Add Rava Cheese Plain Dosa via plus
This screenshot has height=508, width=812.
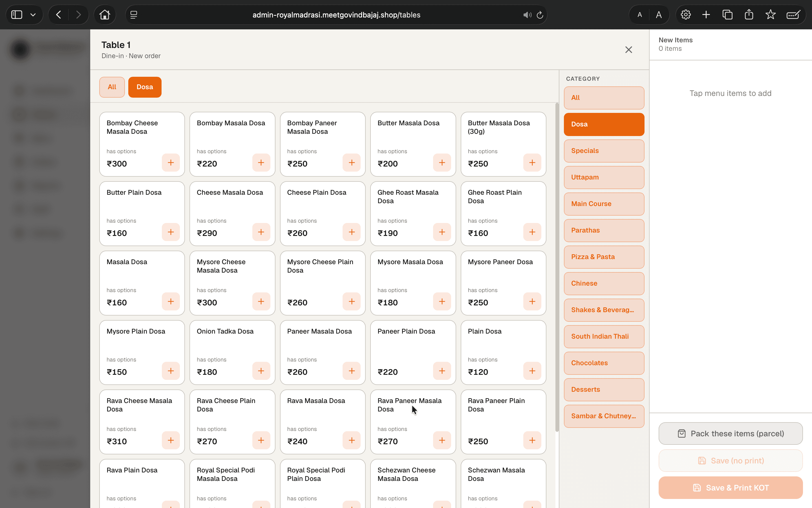point(261,440)
